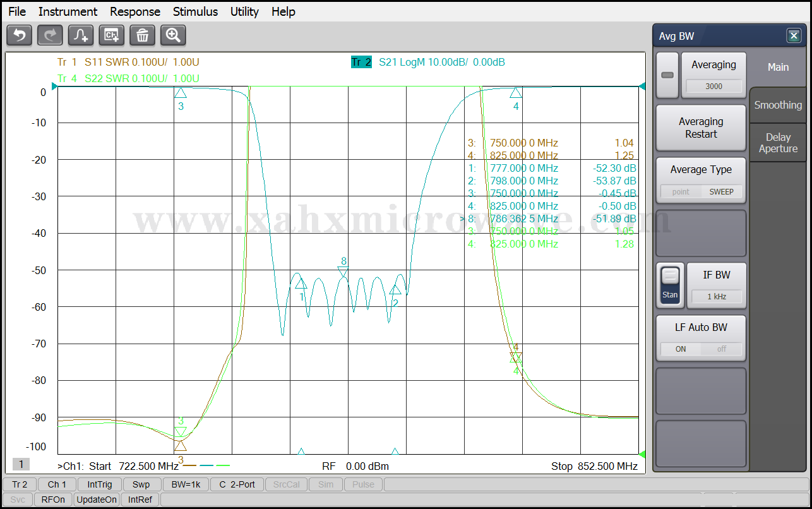The image size is (812, 509).
Task: Select the highlighted Tr 2 trace label
Action: point(361,62)
